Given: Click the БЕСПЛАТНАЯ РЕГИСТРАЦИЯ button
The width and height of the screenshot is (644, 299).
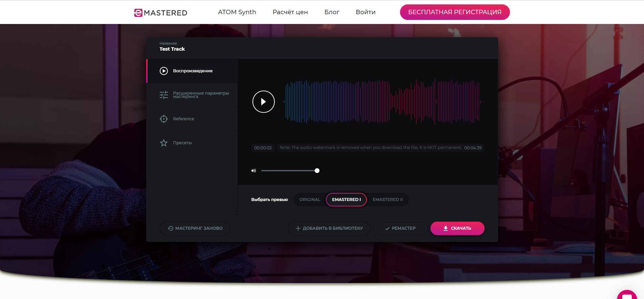Looking at the screenshot, I should click(x=454, y=12).
